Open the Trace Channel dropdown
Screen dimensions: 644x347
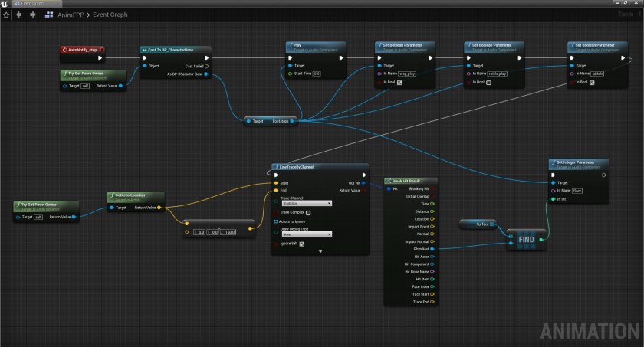click(302, 204)
